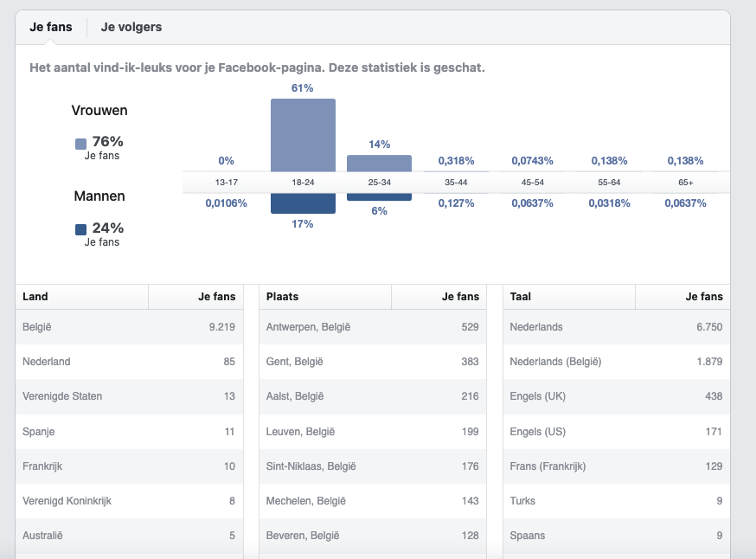This screenshot has width=756, height=559.
Task: Click the Land column header
Action: coord(82,297)
